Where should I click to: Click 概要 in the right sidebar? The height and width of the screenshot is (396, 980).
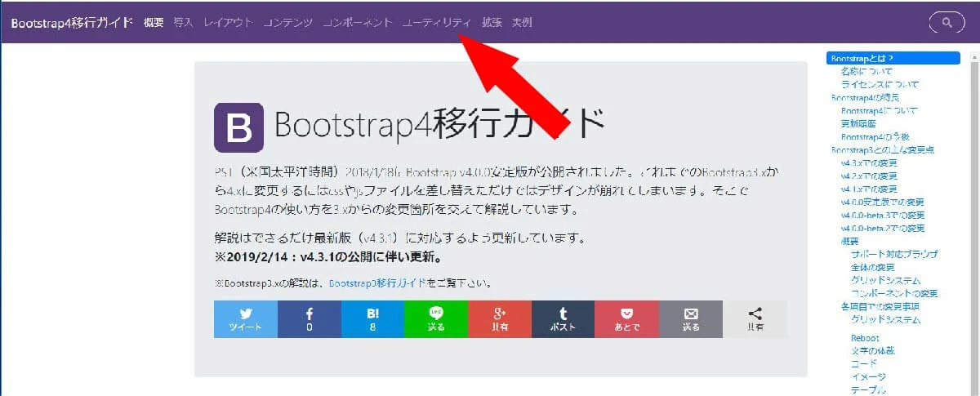[850, 241]
